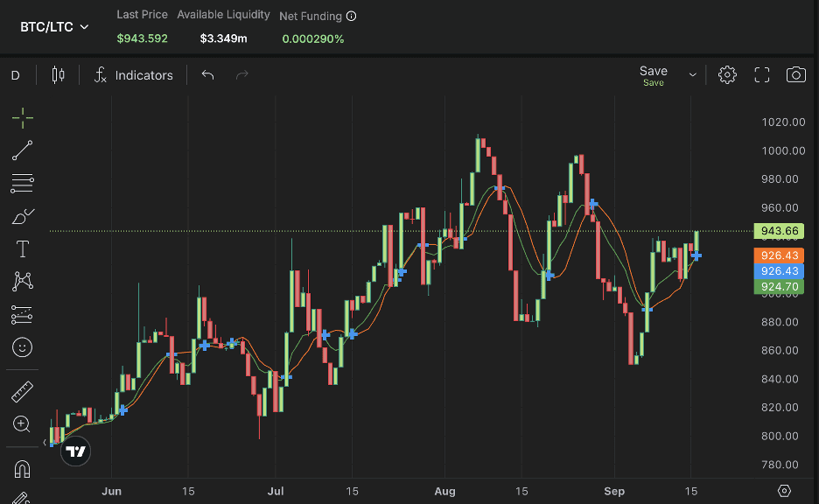Activate the zoom in tool
Viewport: 819px width, 504px height.
click(22, 424)
